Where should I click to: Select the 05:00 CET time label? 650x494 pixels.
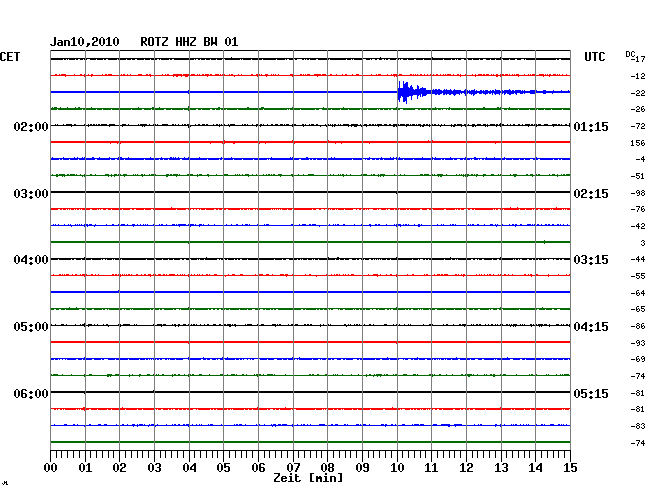coord(31,327)
